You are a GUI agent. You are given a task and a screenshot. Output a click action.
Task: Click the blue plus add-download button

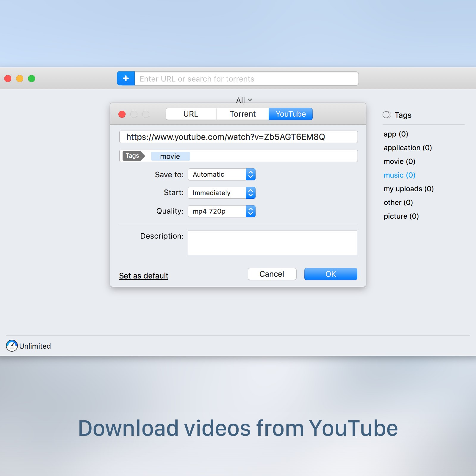coord(126,79)
